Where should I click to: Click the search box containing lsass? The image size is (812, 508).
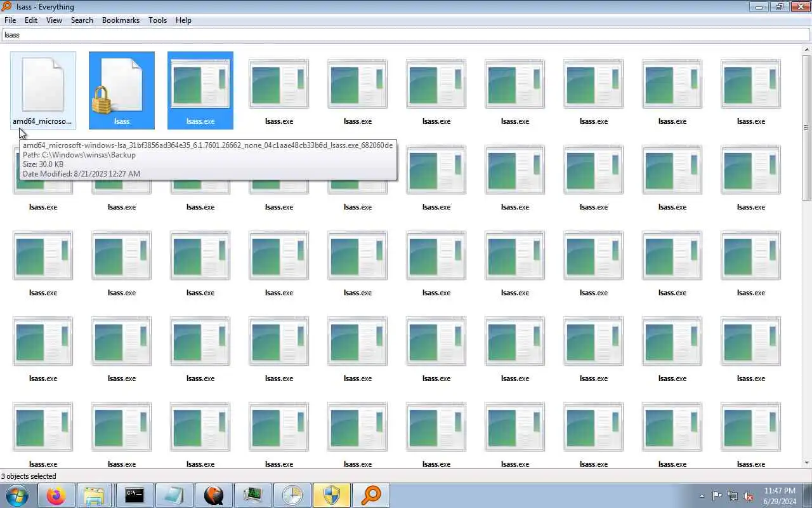pyautogui.click(x=406, y=35)
